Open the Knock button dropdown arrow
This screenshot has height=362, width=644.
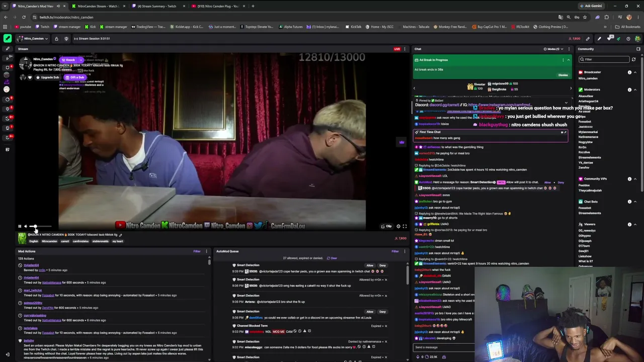coord(80,60)
